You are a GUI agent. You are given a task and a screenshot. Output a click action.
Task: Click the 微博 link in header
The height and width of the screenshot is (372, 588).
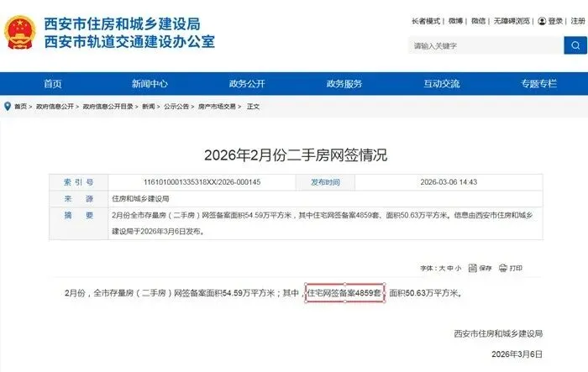(x=455, y=21)
